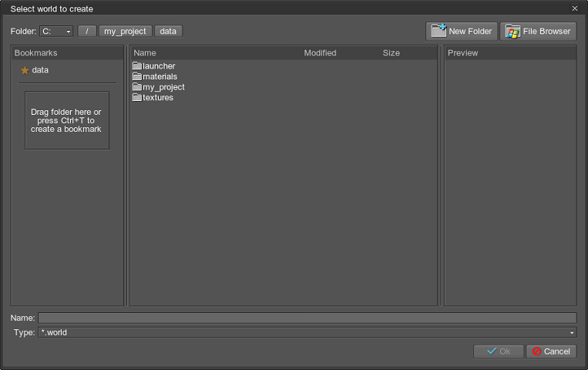Screen dimensions: 588x370
Task: Focus the Name input field
Action: point(307,318)
